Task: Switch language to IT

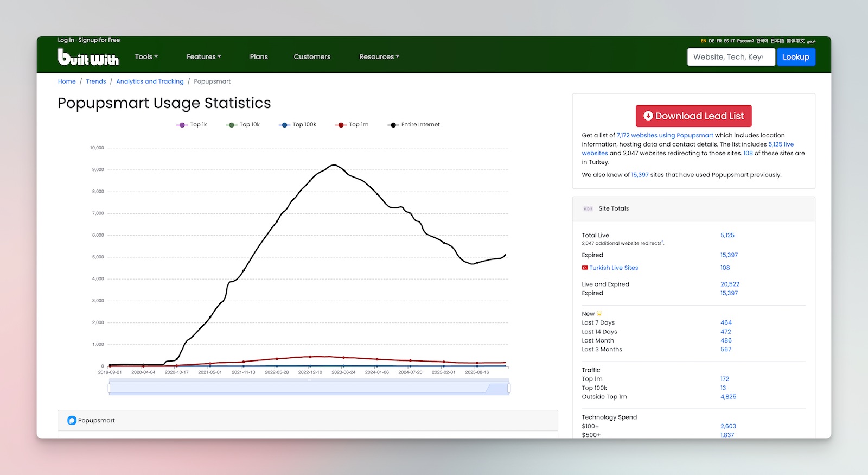Action: pyautogui.click(x=733, y=41)
